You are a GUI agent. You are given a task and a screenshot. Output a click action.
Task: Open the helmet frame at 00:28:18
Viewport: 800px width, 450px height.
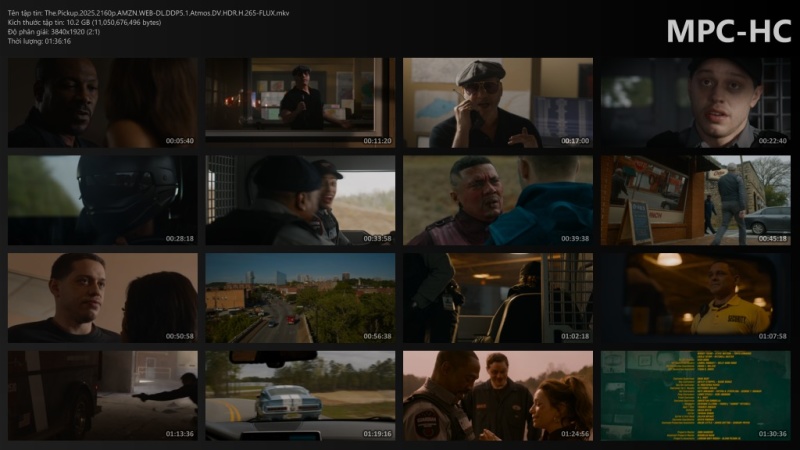pos(103,201)
